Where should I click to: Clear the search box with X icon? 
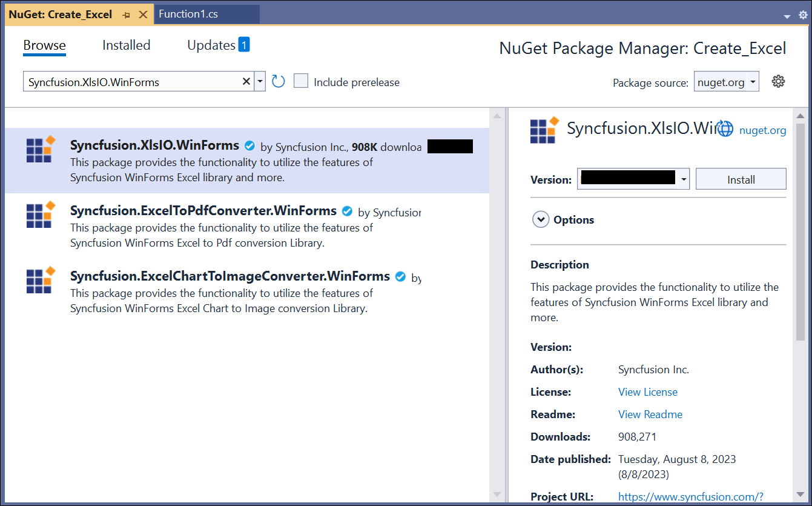[246, 82]
